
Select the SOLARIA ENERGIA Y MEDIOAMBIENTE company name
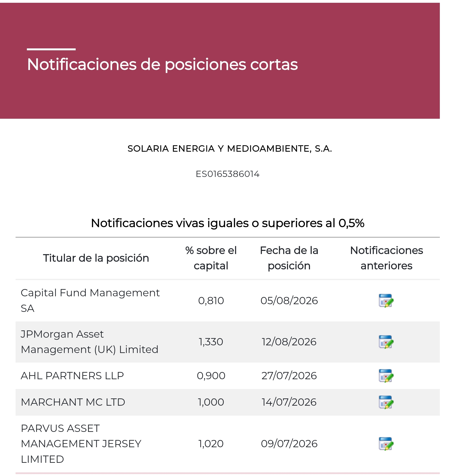click(x=230, y=149)
